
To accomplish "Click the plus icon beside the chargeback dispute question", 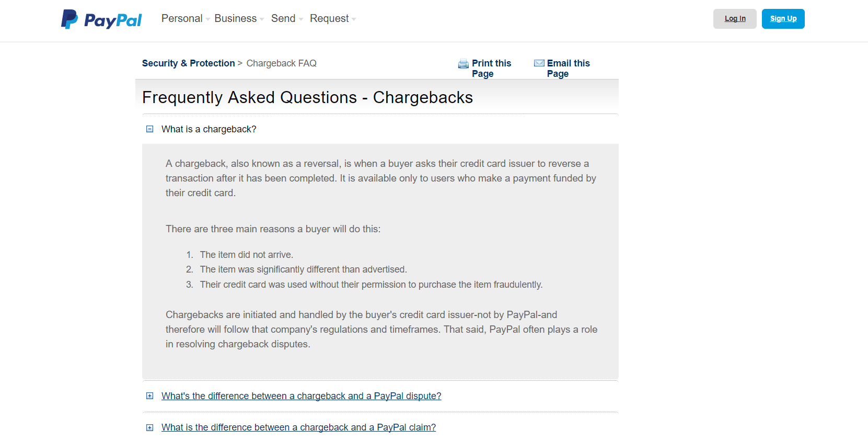I will 149,396.
